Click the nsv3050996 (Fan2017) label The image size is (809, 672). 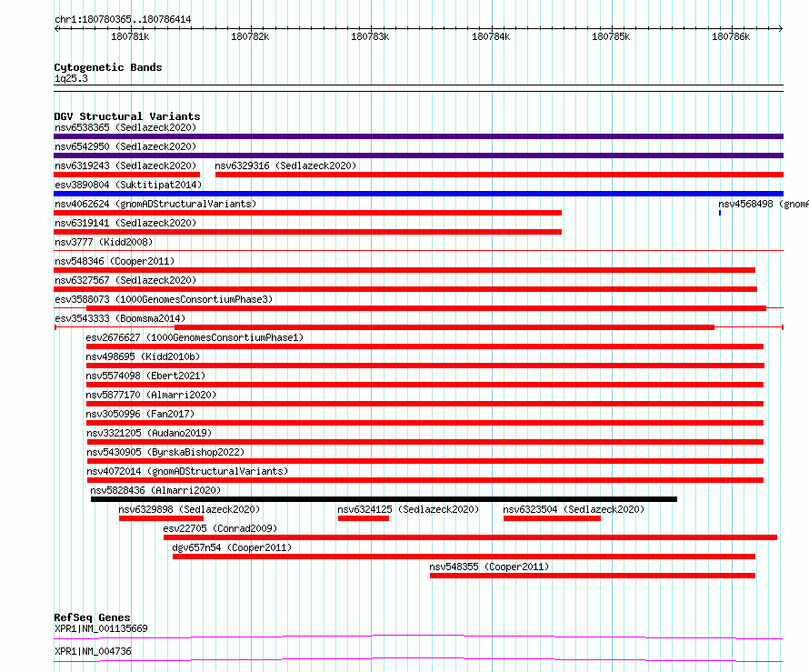pos(140,414)
